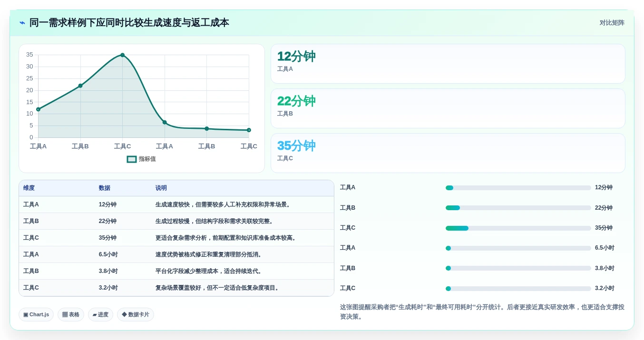The height and width of the screenshot is (340, 644).
Task: Click the 22分钟 cell in the table
Action: click(107, 222)
